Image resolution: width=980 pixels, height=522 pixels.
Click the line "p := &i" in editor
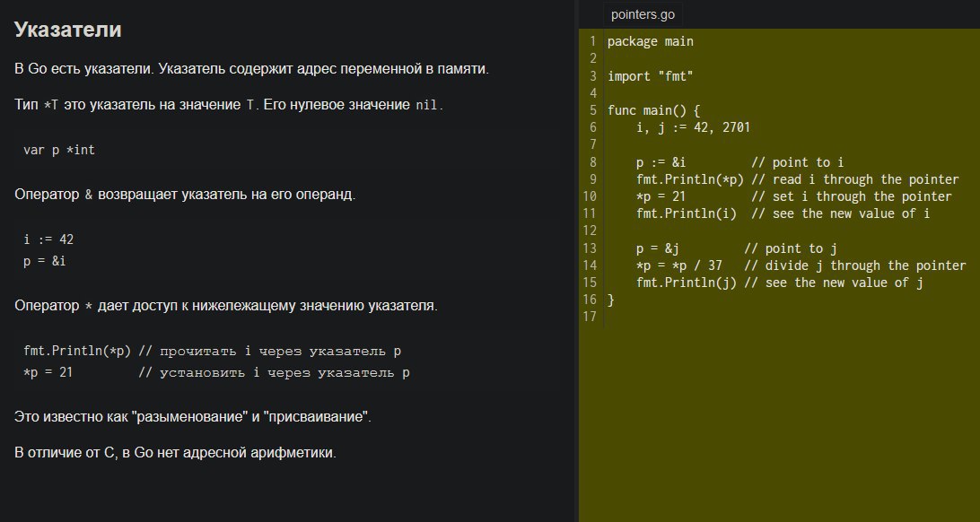[x=661, y=162]
